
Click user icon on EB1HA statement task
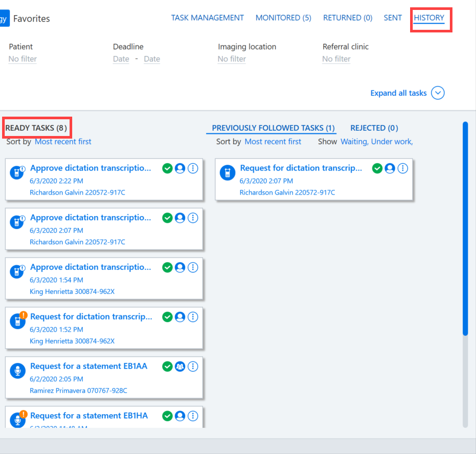coord(180,416)
